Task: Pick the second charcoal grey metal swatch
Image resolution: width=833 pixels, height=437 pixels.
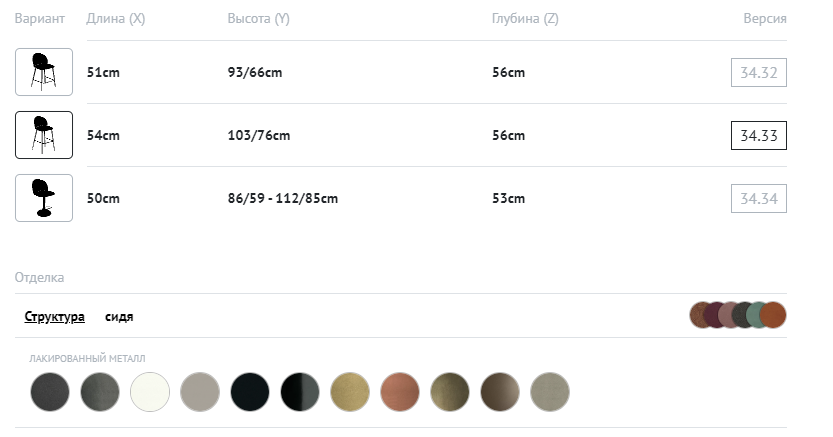Action: tap(100, 391)
